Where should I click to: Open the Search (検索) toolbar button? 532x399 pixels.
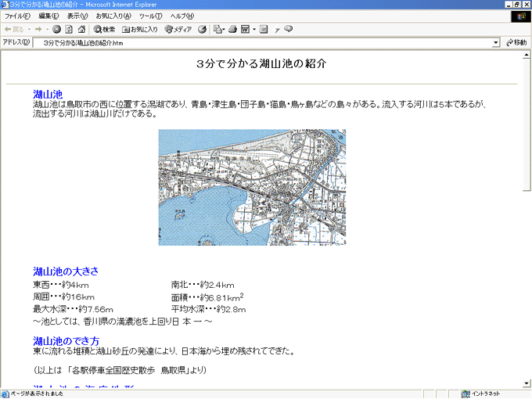pos(104,29)
